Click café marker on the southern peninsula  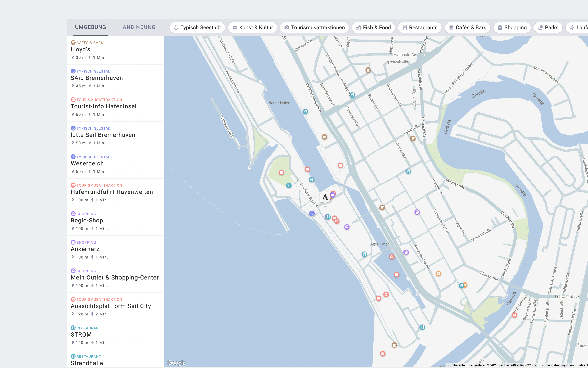coord(394,345)
